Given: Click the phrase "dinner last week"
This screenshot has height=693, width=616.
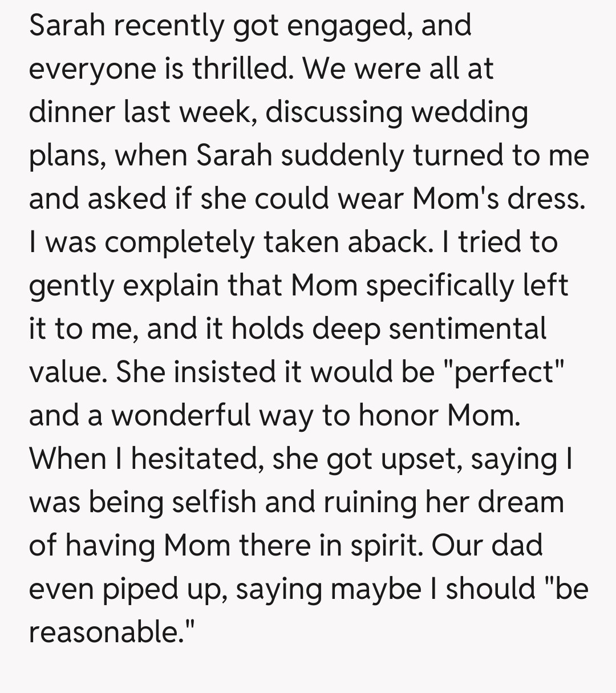Looking at the screenshot, I should (139, 112).
